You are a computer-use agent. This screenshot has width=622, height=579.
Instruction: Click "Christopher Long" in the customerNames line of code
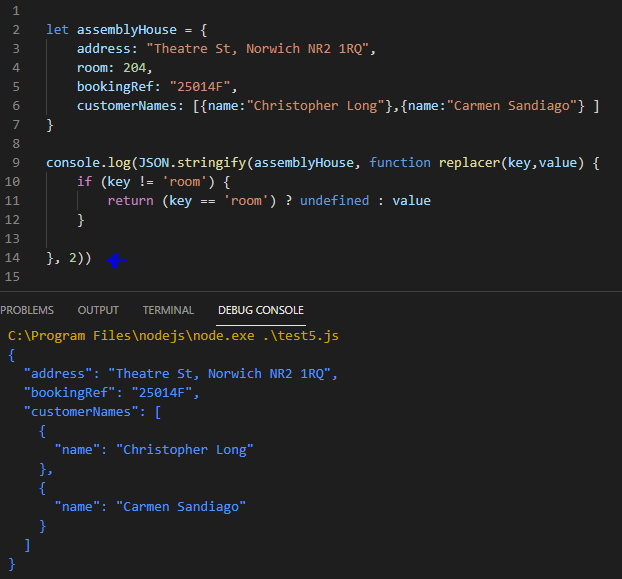click(316, 106)
